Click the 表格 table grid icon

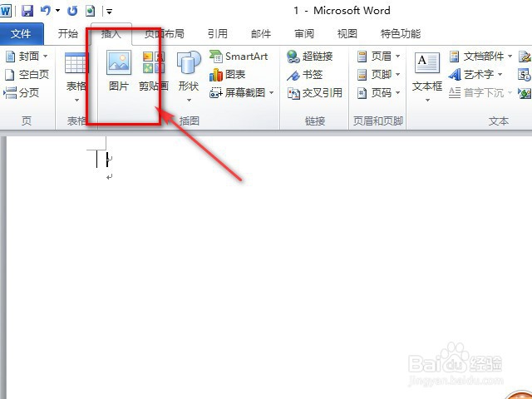pos(76,63)
